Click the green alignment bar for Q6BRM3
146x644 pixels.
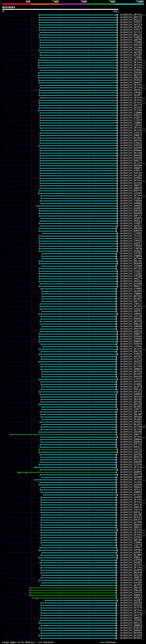pos(67,472)
